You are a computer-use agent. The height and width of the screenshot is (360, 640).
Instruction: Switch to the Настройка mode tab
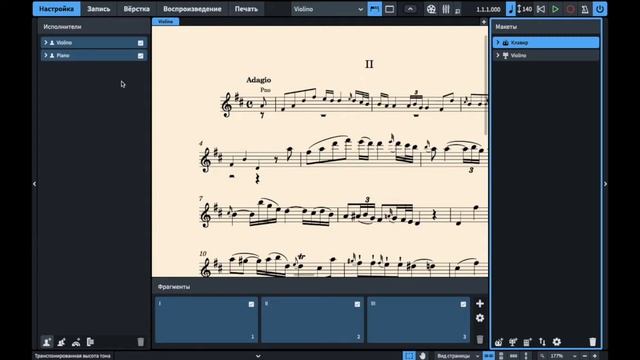[57, 9]
